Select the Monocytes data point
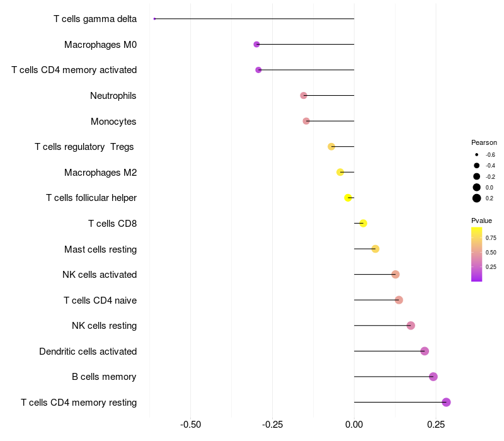The width and height of the screenshot is (504, 441). 306,121
